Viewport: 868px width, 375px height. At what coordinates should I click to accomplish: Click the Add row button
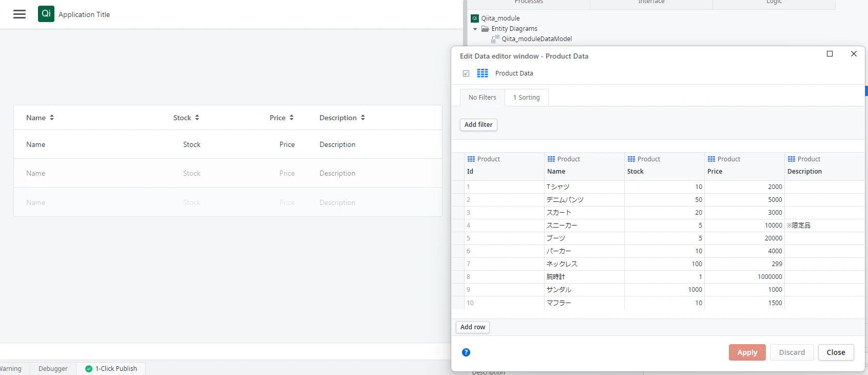click(x=473, y=327)
